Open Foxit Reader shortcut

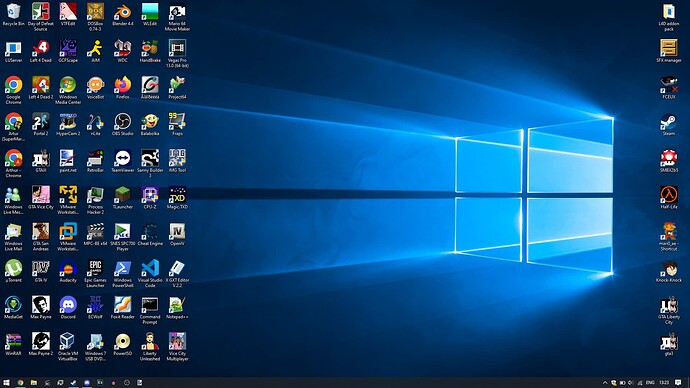click(123, 307)
